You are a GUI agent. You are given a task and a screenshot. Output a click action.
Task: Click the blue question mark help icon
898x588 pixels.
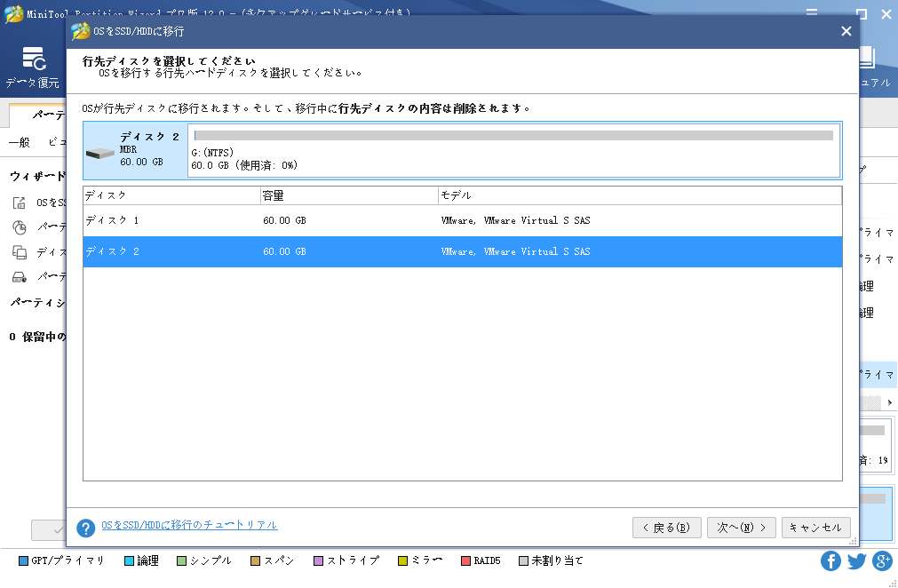coord(86,528)
